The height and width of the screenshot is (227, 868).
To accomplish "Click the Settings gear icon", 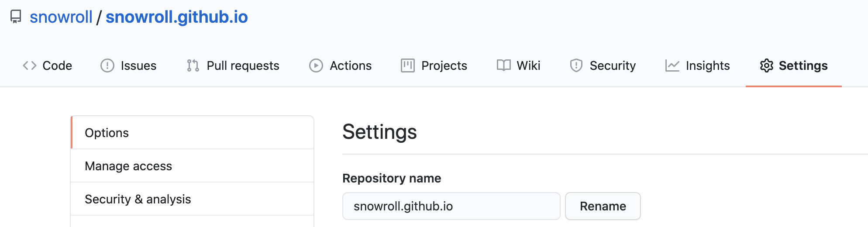I will pos(766,65).
